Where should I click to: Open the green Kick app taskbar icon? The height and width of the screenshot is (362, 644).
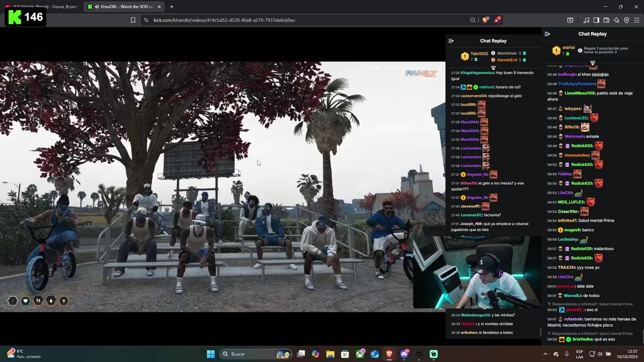coord(434,354)
